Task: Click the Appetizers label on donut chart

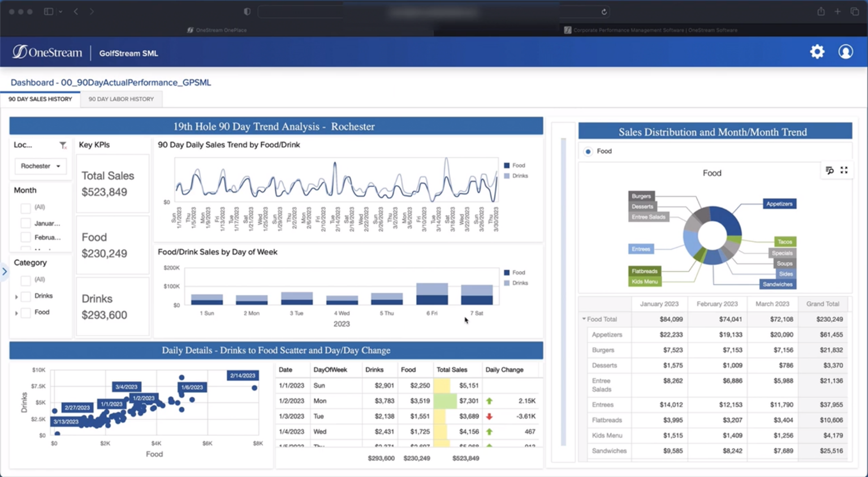Action: 779,204
